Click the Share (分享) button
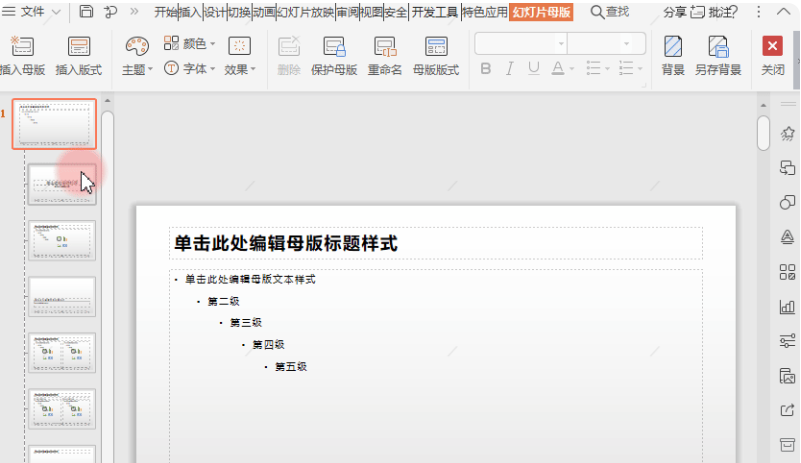Image resolution: width=801 pixels, height=463 pixels. 675,12
